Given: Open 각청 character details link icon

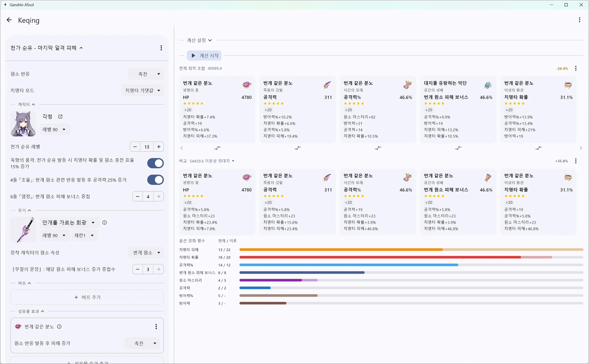Looking at the screenshot, I should click(60, 116).
